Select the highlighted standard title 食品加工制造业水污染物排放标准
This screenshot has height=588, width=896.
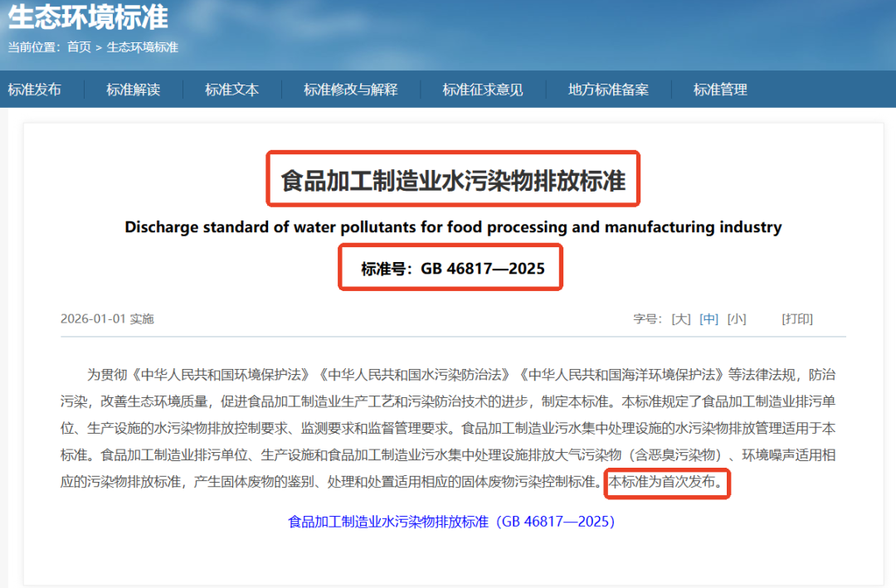point(453,178)
